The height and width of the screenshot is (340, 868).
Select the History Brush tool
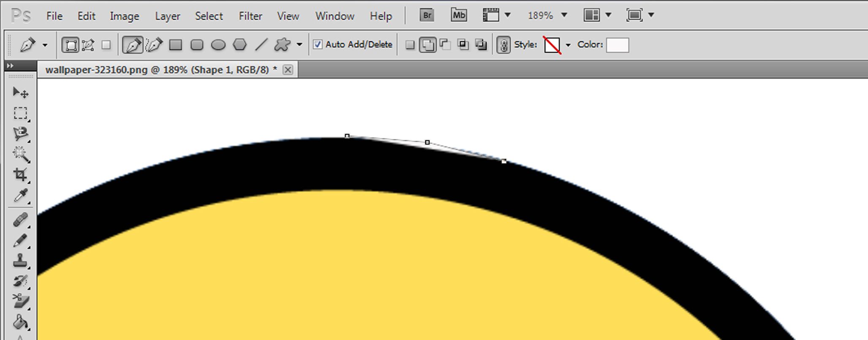click(20, 281)
